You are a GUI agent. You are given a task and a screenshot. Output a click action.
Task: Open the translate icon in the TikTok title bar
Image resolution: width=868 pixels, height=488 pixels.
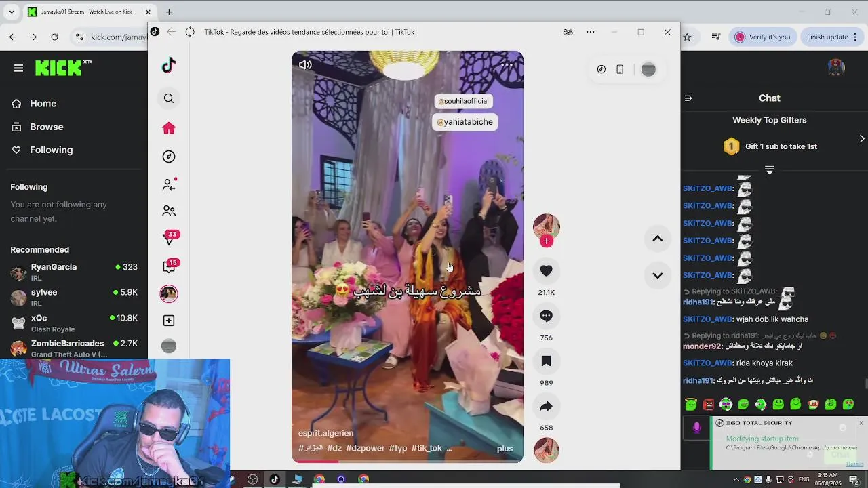[568, 32]
